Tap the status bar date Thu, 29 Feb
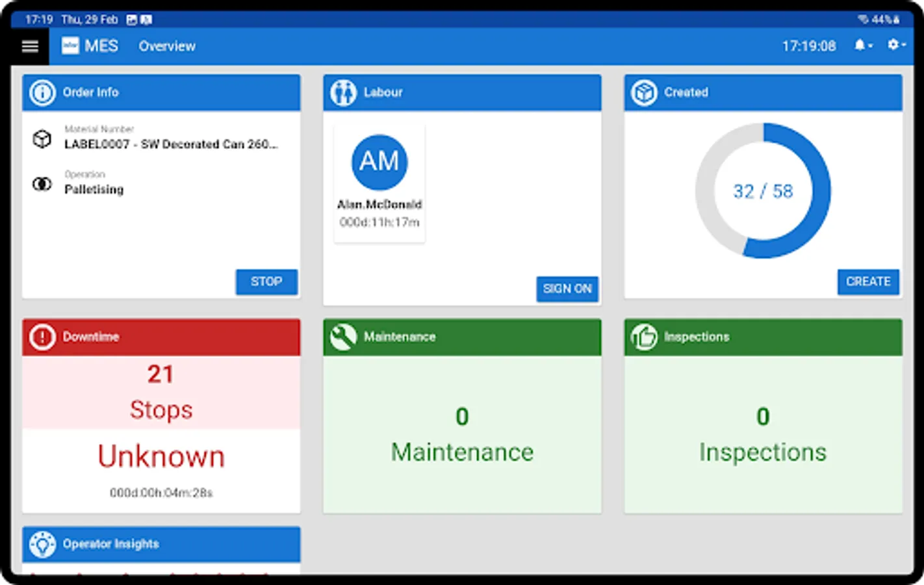 click(x=90, y=19)
